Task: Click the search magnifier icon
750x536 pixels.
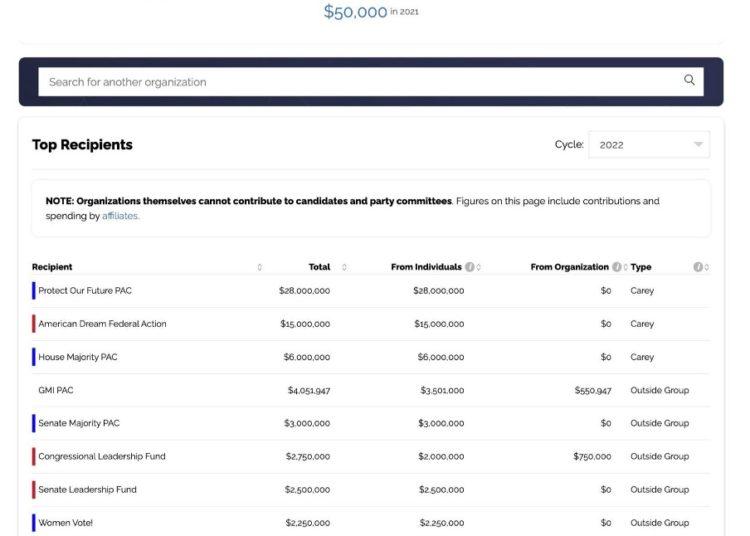Action: point(689,80)
